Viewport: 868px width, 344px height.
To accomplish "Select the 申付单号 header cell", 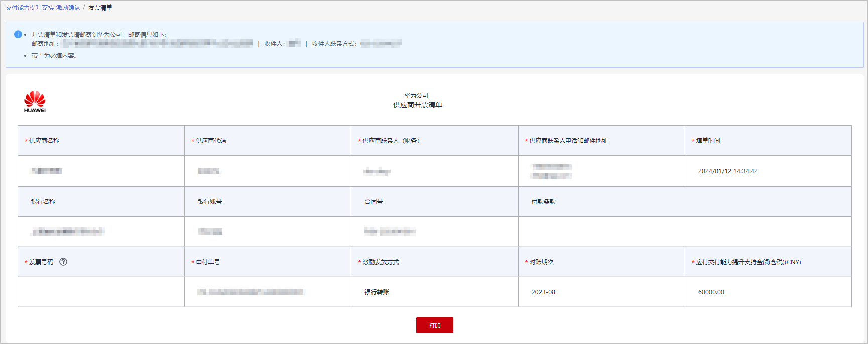I will (x=268, y=262).
